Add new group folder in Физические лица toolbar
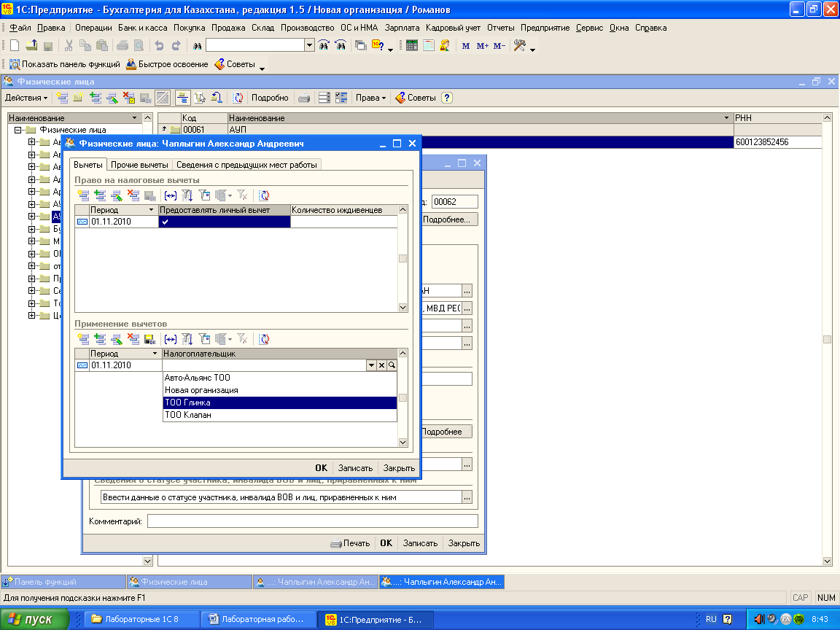The height and width of the screenshot is (630, 840). tap(78, 98)
